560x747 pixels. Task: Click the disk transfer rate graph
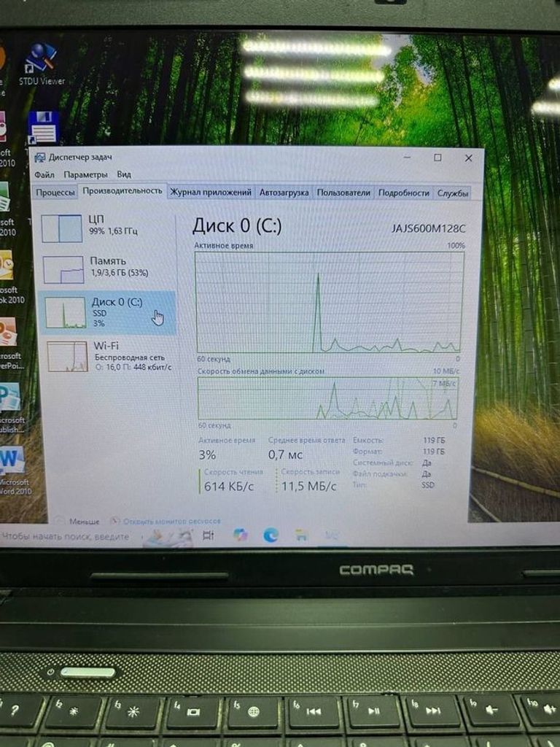(x=327, y=398)
